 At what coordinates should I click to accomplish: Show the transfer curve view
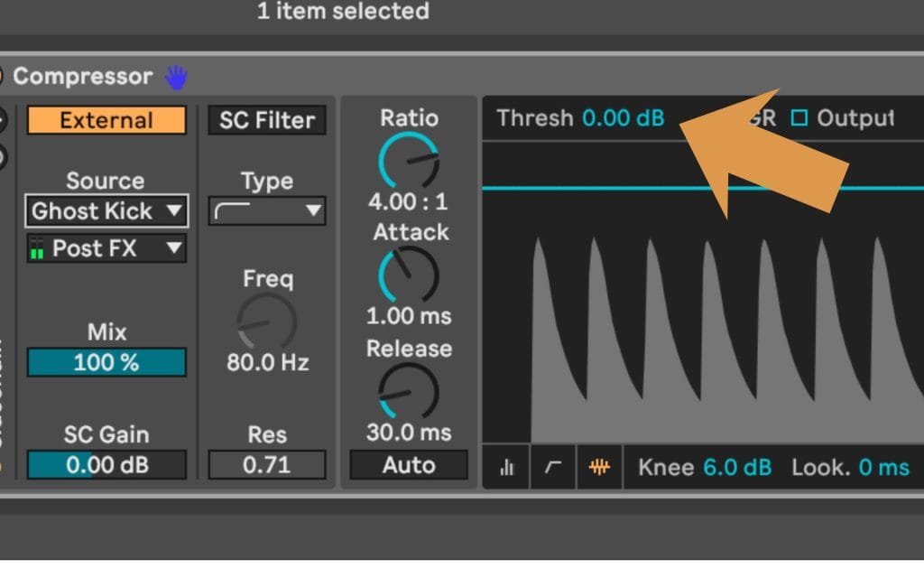[x=553, y=467]
